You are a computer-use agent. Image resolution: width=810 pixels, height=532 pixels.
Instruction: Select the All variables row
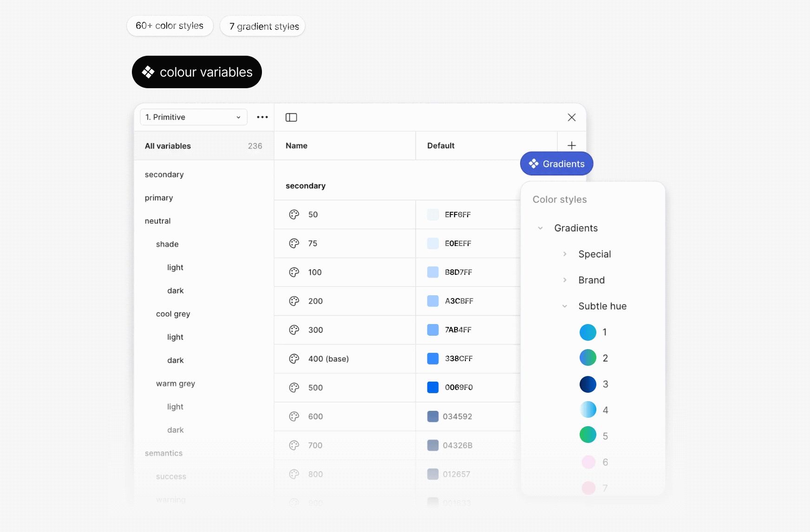pyautogui.click(x=204, y=146)
